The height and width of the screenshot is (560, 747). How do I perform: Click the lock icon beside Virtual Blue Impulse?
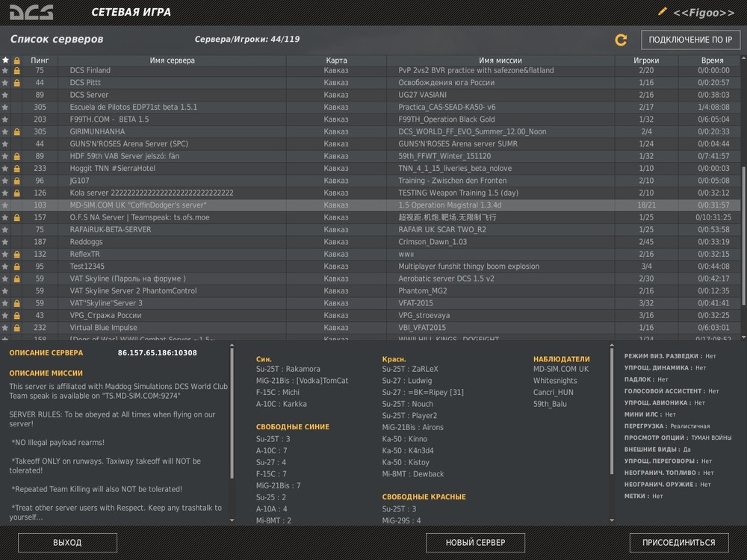[16, 328]
